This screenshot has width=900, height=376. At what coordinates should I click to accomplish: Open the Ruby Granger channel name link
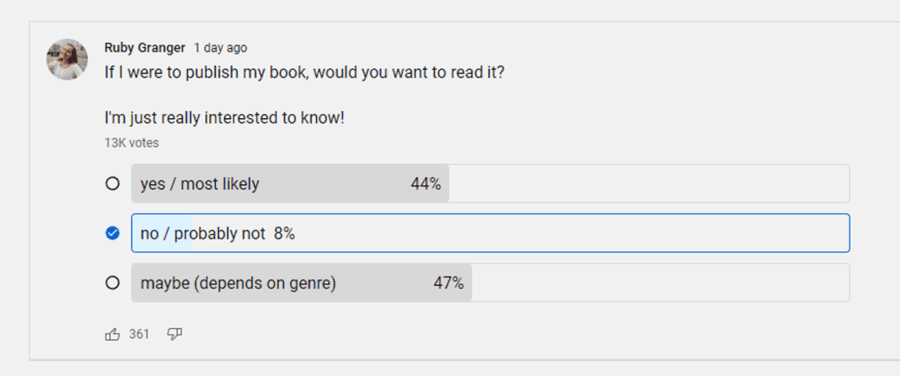click(x=145, y=48)
